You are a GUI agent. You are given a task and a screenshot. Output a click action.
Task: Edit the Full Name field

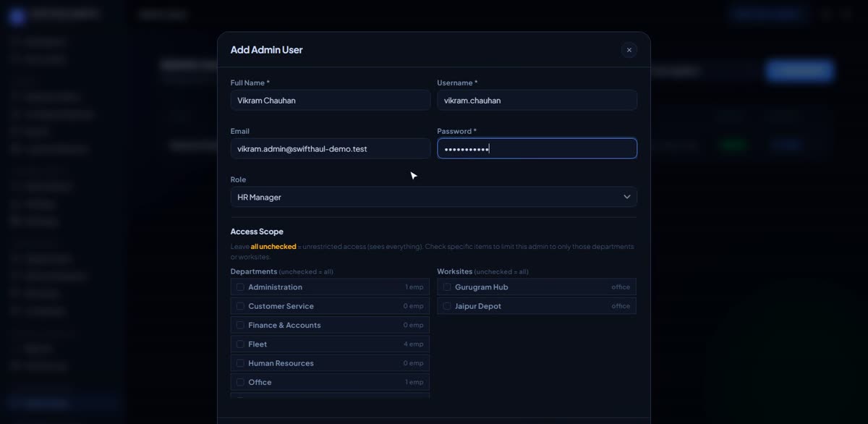(331, 100)
